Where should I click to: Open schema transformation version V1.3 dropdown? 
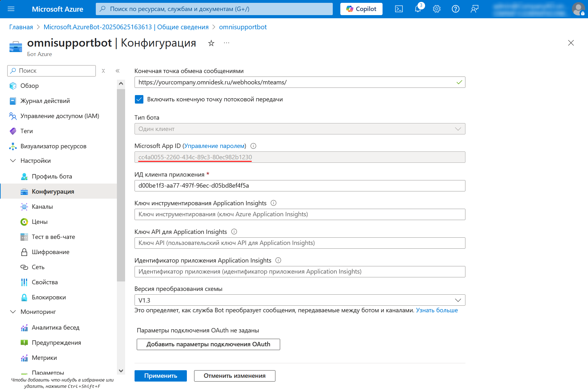point(300,300)
